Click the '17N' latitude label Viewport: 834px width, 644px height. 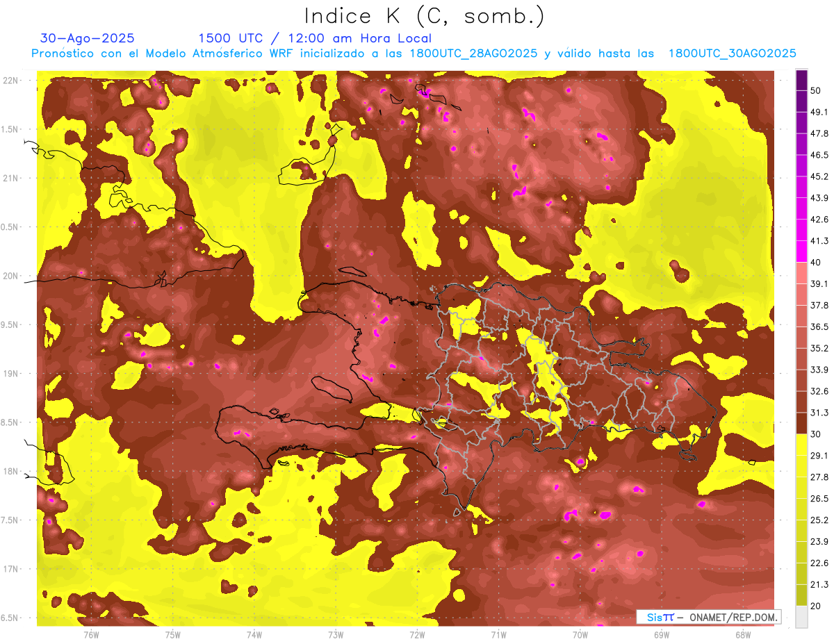[x=10, y=569]
